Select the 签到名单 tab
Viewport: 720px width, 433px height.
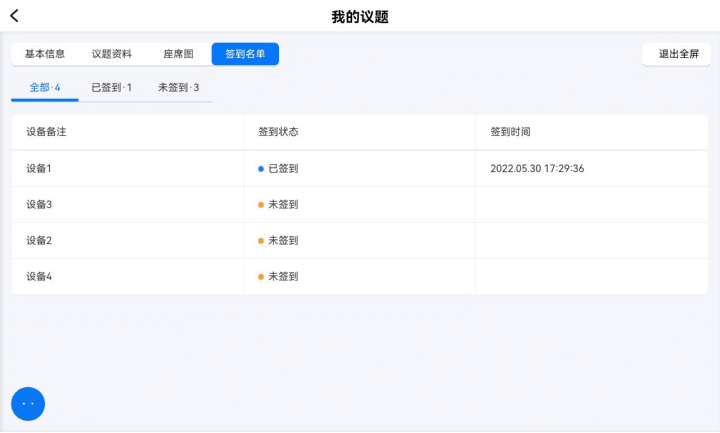(245, 54)
